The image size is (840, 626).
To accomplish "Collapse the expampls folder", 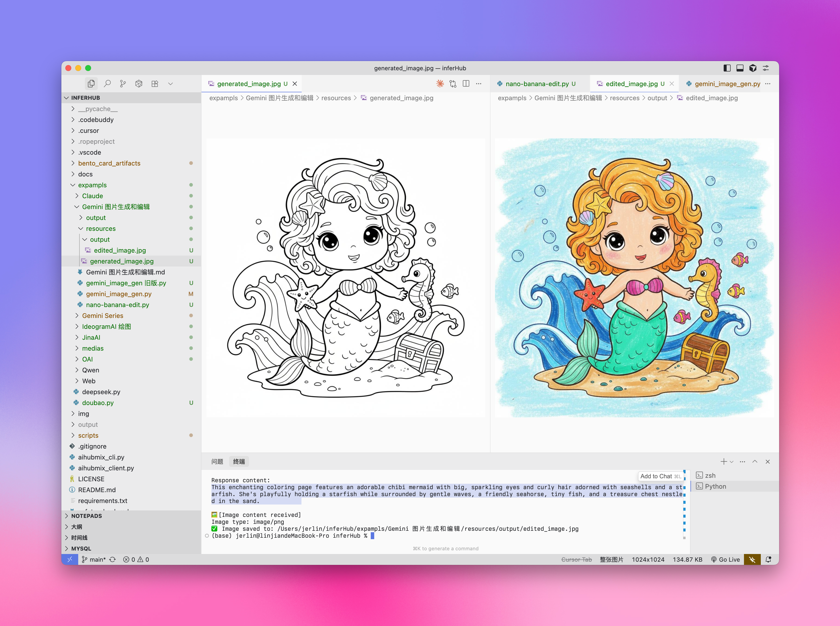I will click(92, 185).
